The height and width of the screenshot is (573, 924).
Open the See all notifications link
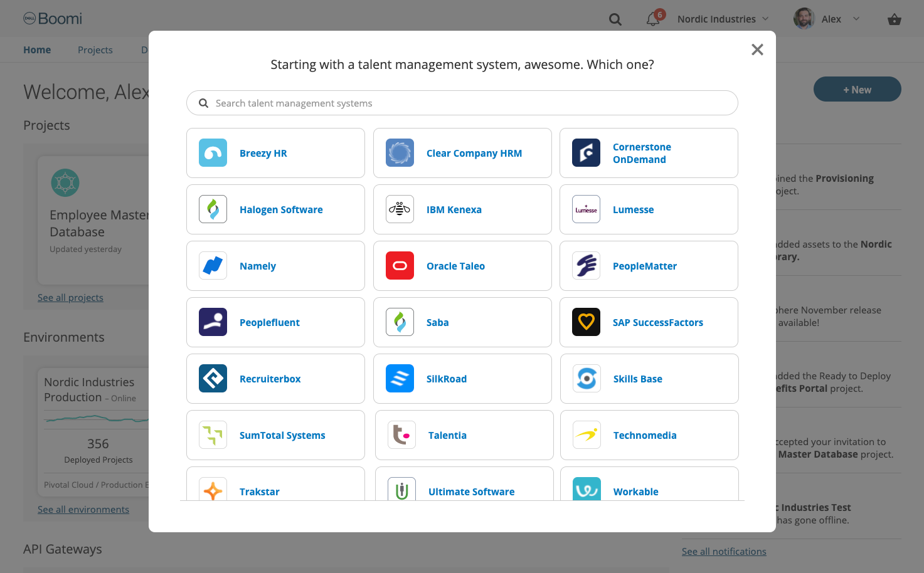coord(724,551)
